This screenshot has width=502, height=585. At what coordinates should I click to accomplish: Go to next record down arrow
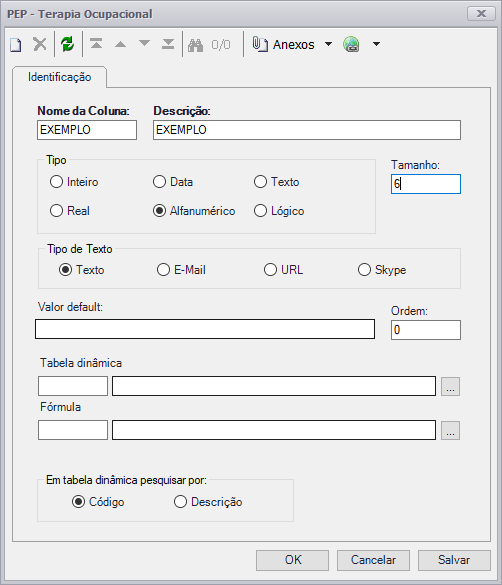point(144,43)
